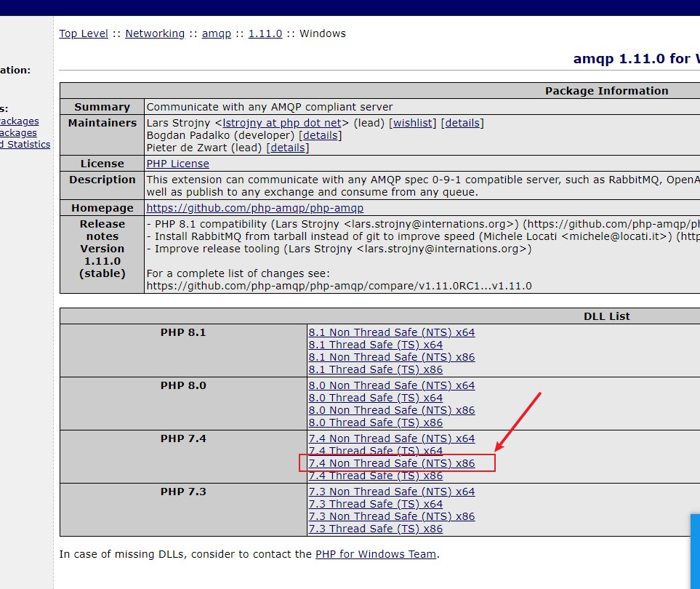This screenshot has width=700, height=589.
Task: View details for Pieter de Zwart
Action: pyautogui.click(x=288, y=148)
